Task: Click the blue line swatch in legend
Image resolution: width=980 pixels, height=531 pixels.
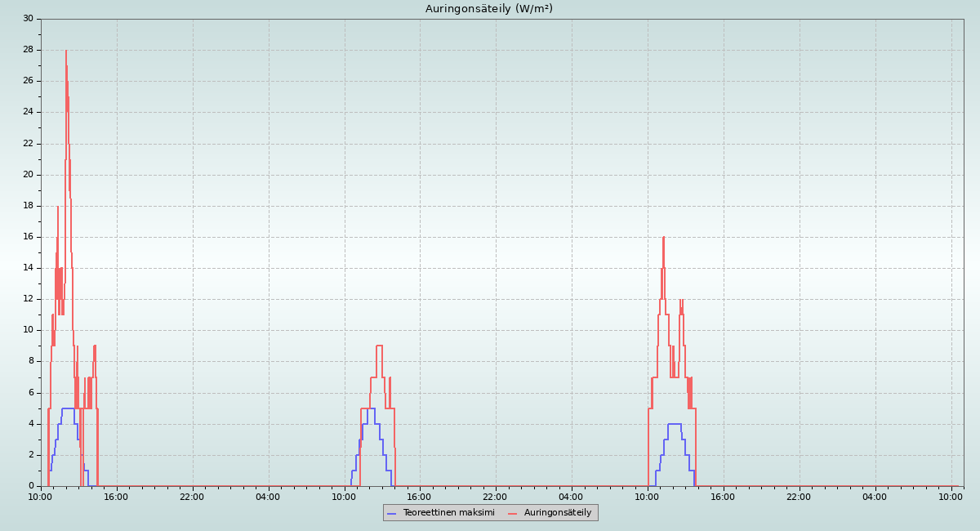Action: point(392,513)
